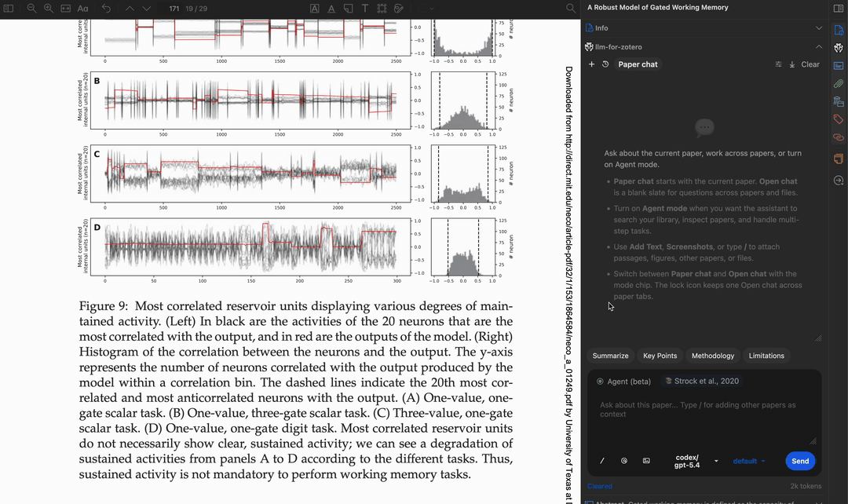Expand the Info section chevron
The width and height of the screenshot is (848, 504).
coord(819,28)
